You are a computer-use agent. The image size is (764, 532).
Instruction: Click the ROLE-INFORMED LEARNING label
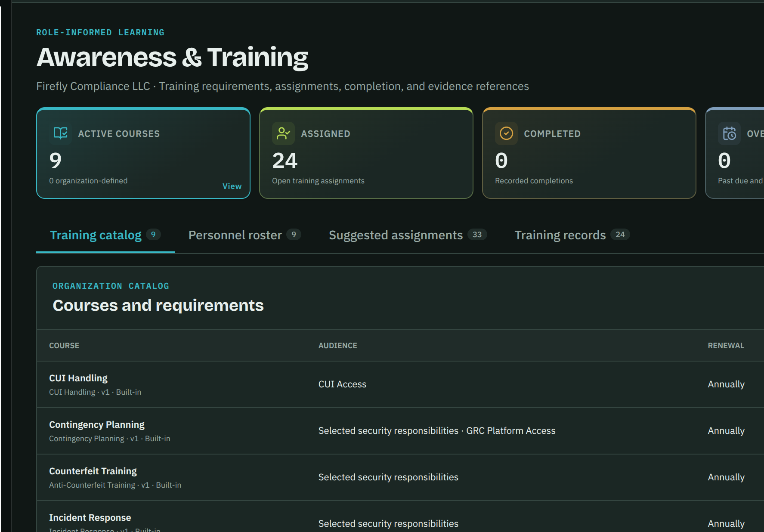pos(100,33)
